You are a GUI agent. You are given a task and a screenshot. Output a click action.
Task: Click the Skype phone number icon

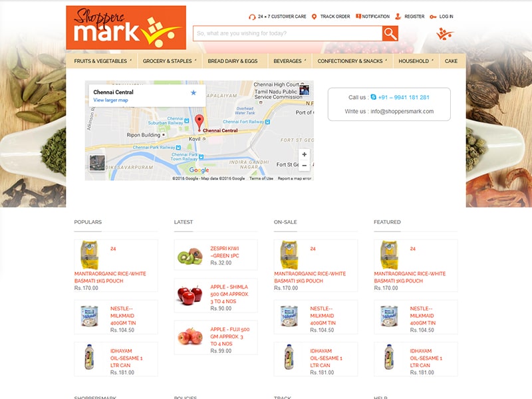tap(373, 97)
